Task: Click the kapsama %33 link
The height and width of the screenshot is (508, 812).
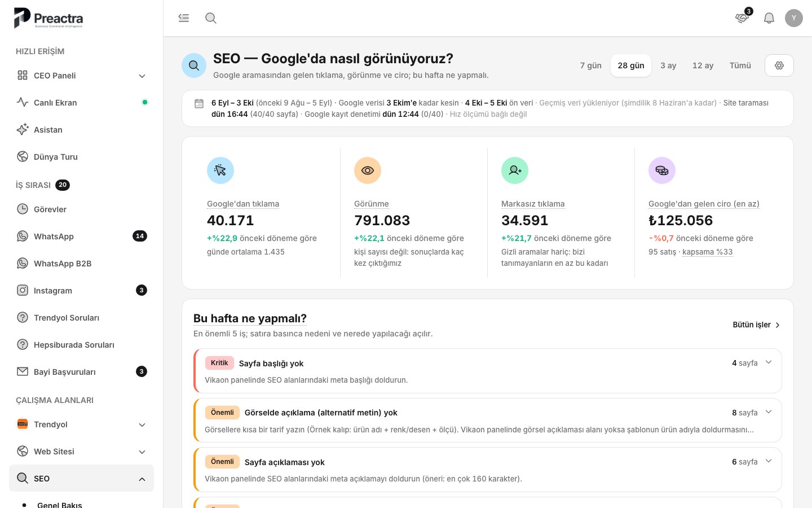Action: (x=708, y=252)
